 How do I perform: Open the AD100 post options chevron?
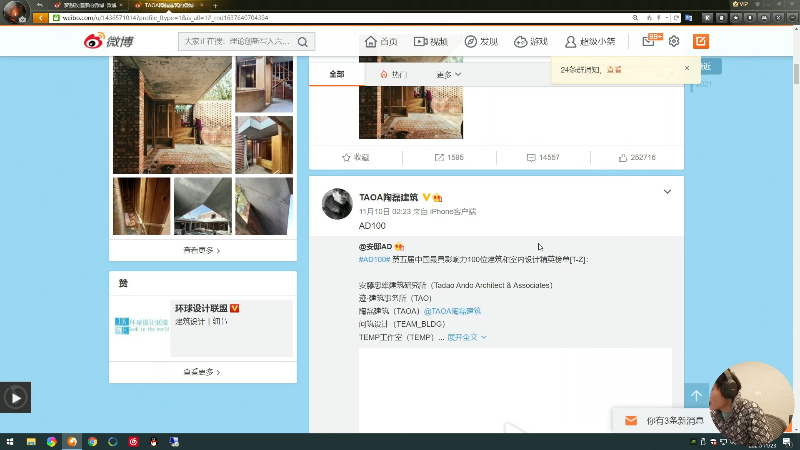pos(667,192)
